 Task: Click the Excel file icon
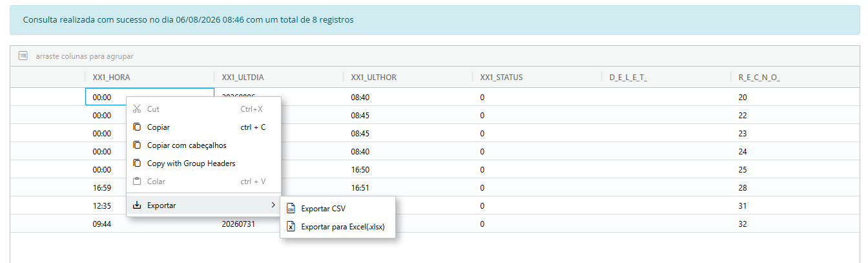coord(291,227)
